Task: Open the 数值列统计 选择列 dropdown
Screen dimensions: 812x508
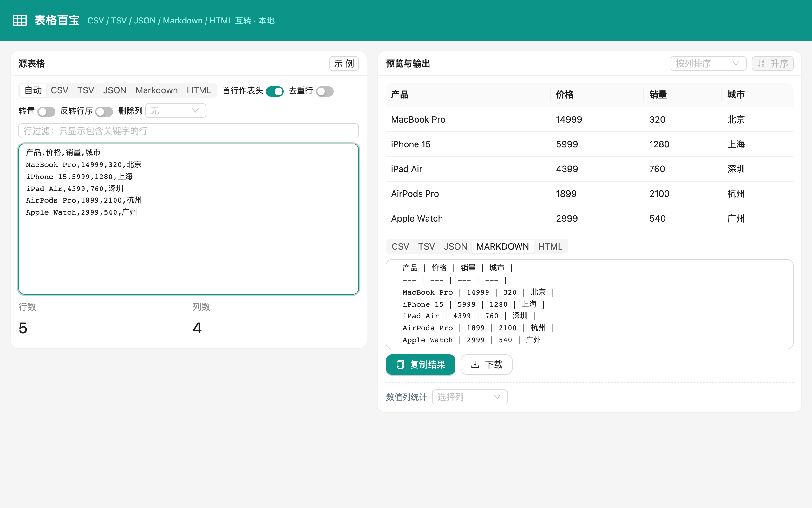Action: (470, 397)
